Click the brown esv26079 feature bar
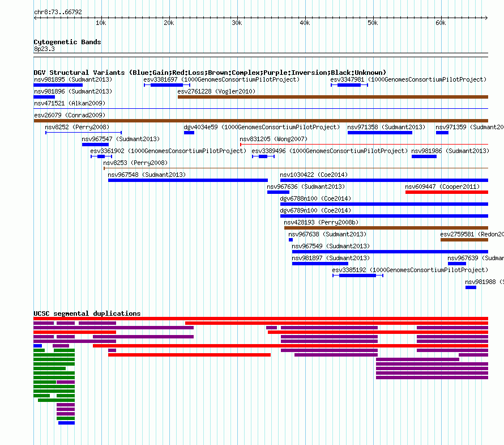 pyautogui.click(x=261, y=121)
